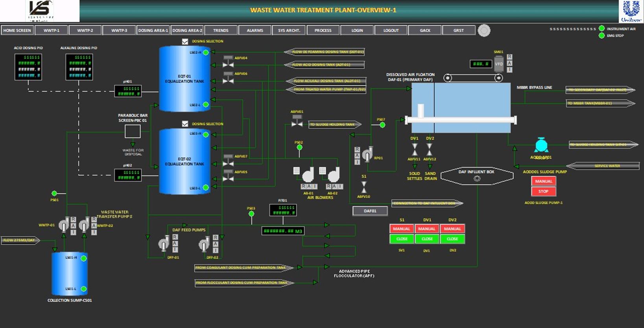Image resolution: width=644 pixels, height=328 pixels.
Task: Click the AODD sludge pump icon
Action: [x=541, y=145]
